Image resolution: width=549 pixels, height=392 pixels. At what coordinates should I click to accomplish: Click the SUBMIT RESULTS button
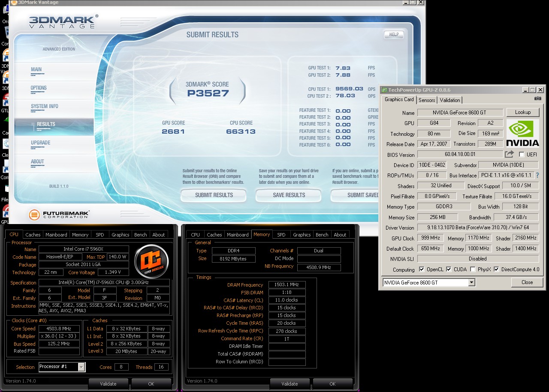click(x=214, y=195)
